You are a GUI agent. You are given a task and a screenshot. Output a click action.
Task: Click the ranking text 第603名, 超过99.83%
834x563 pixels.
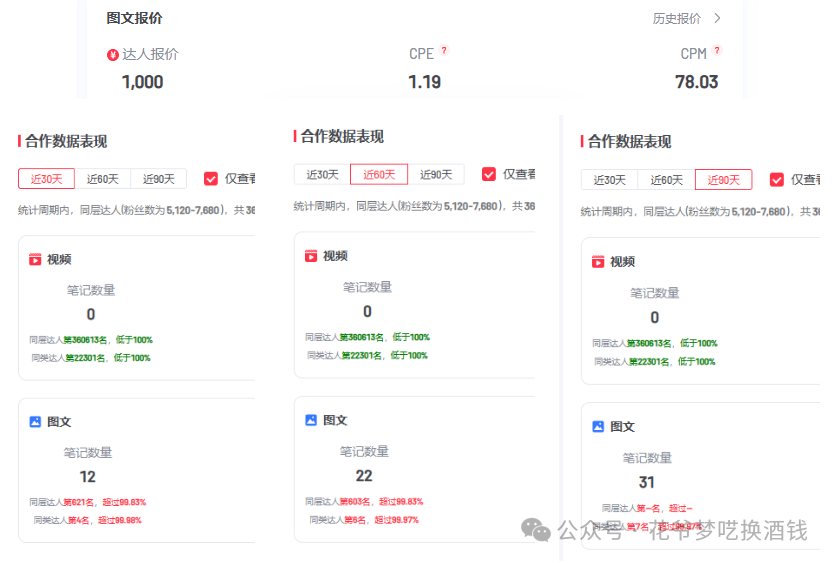coord(381,501)
